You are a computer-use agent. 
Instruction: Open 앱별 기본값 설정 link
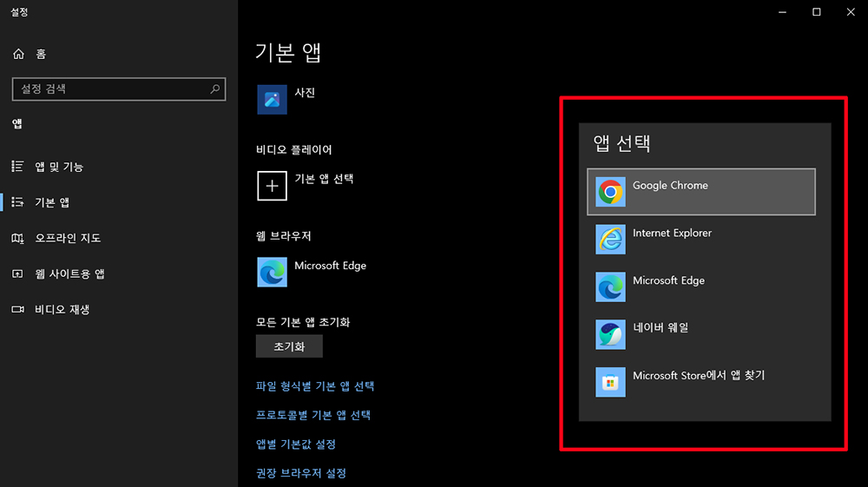point(296,444)
